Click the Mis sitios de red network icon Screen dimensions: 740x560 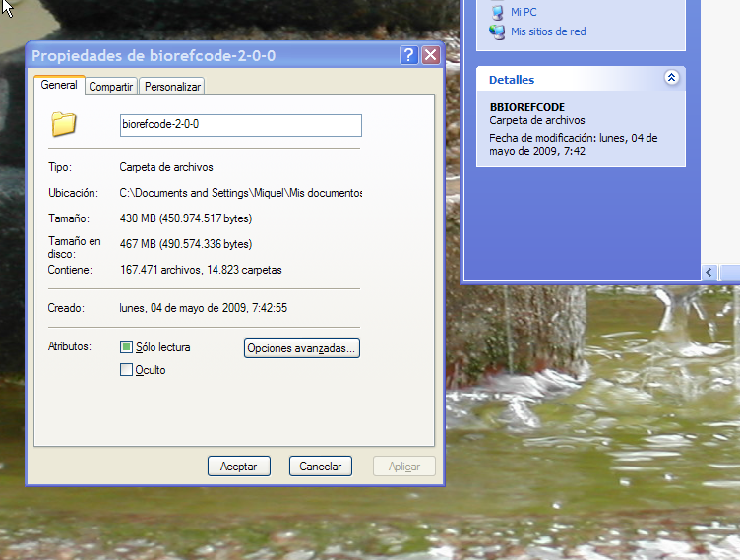(x=497, y=31)
